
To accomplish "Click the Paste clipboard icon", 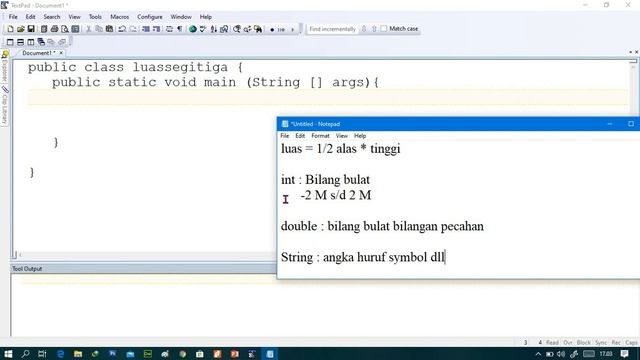I will [x=109, y=29].
